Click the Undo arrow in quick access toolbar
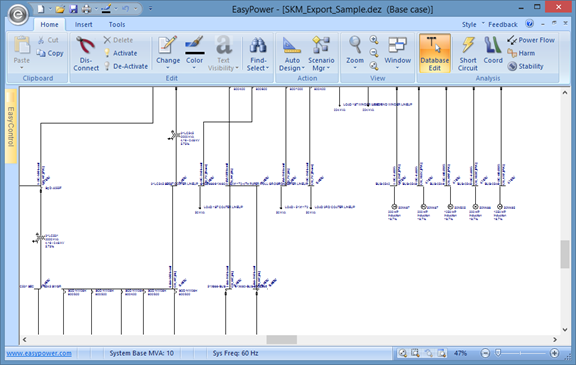Viewport: 576px width, 365px height. click(125, 9)
